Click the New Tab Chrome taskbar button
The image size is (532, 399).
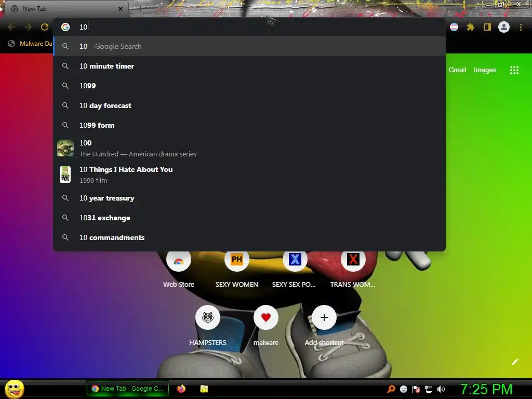[x=128, y=389]
